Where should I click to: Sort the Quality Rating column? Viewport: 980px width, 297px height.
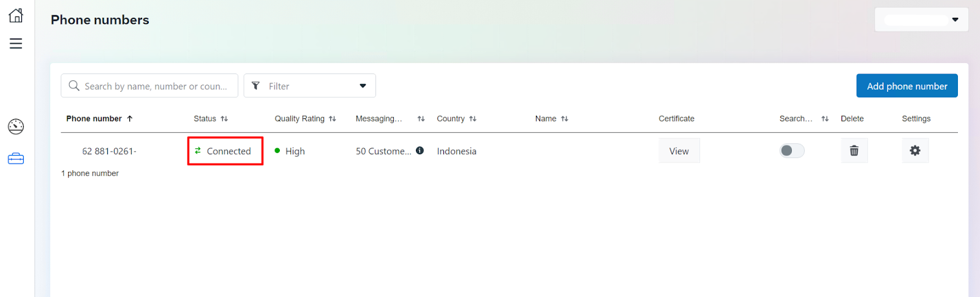tap(333, 119)
